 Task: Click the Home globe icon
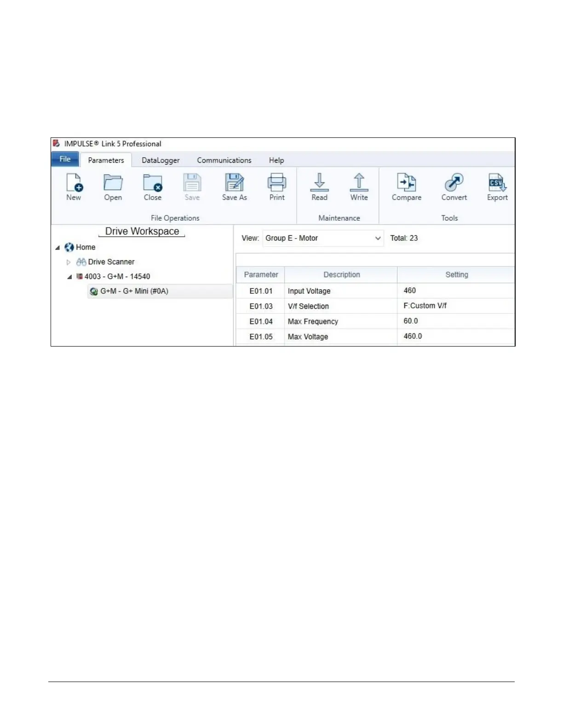click(69, 247)
